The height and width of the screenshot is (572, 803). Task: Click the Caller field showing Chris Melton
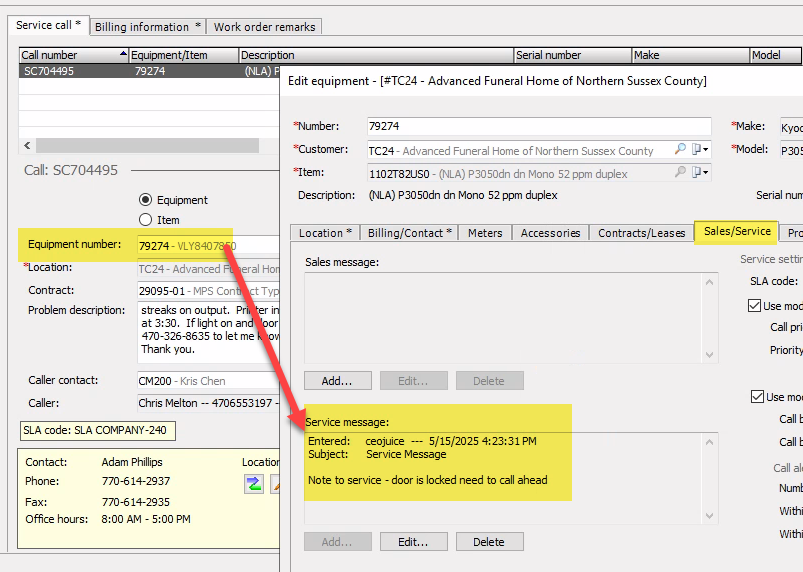pos(208,403)
